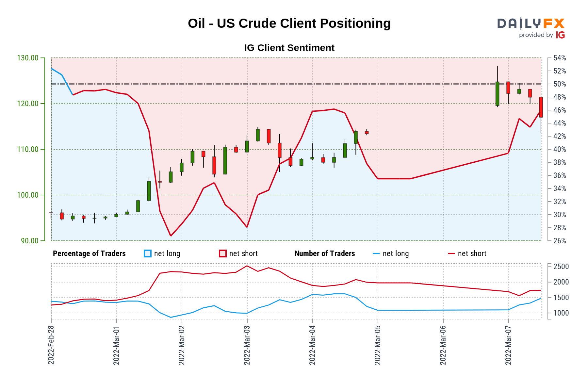Click the IG brand logo
Viewport: 588px width, 392px height.
point(560,35)
